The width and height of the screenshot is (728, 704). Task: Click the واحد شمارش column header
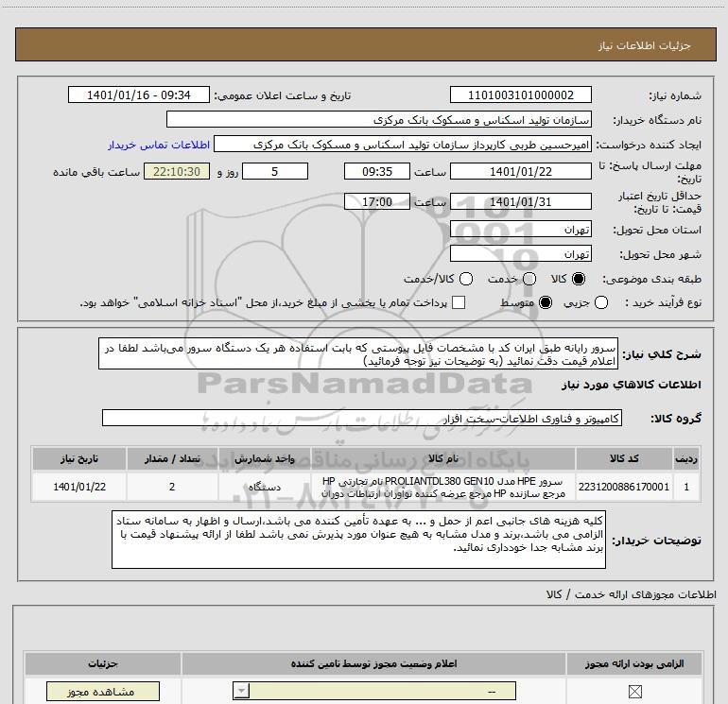tap(264, 458)
